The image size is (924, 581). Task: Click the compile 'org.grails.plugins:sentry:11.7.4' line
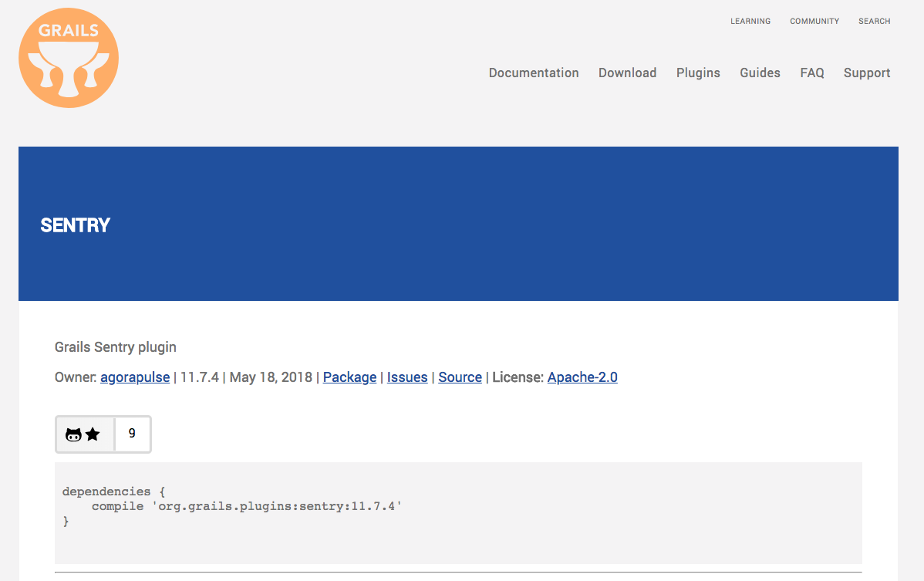tap(246, 506)
